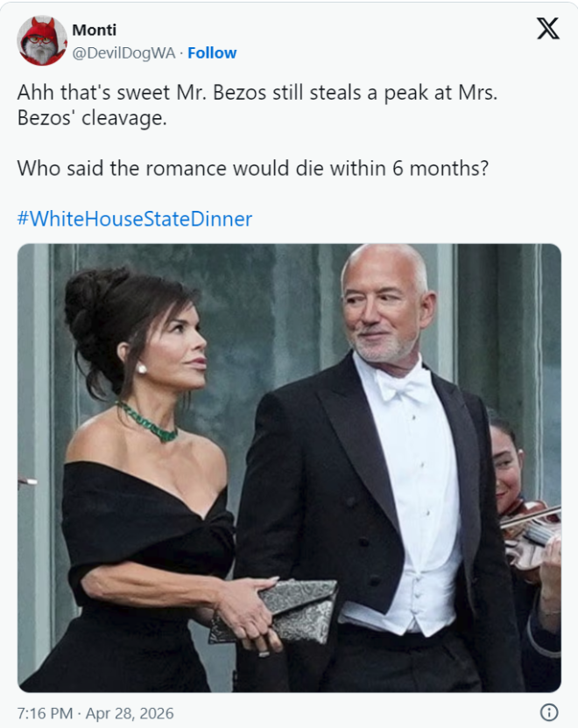Screen dimensions: 578x728
Task: Open the attached photo in the tweet
Action: [289, 468]
